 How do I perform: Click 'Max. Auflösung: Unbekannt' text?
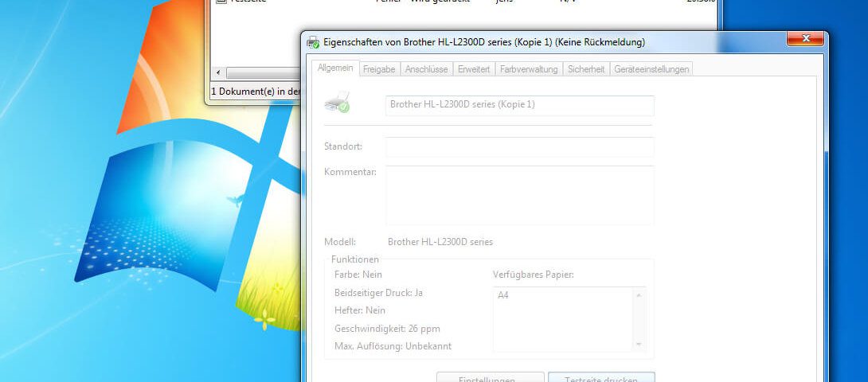[393, 346]
